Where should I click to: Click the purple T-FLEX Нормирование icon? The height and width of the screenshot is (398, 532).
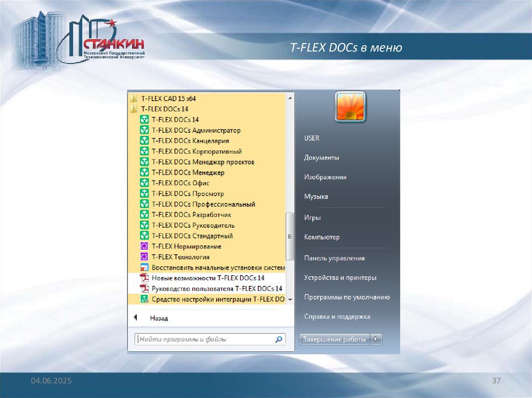click(x=144, y=246)
